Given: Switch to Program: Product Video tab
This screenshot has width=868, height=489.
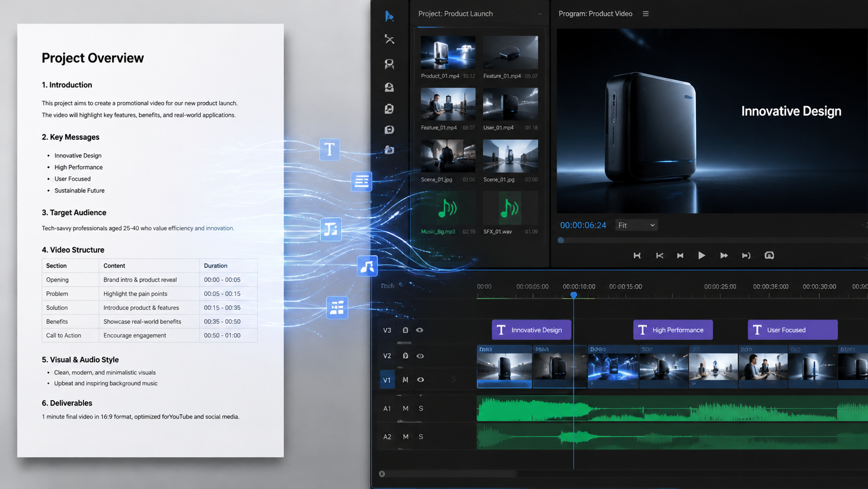Looking at the screenshot, I should coord(595,14).
